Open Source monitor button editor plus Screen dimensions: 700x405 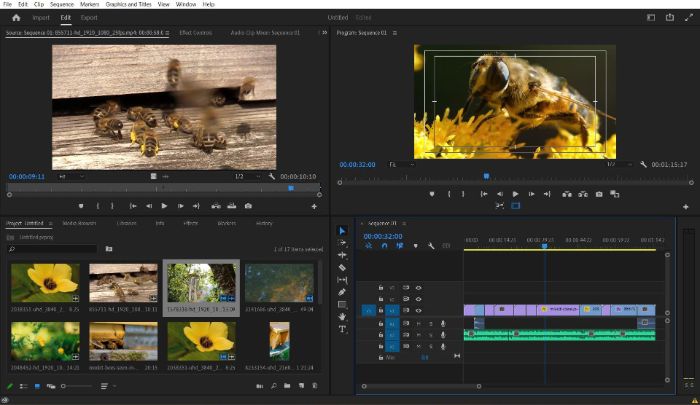[314, 206]
